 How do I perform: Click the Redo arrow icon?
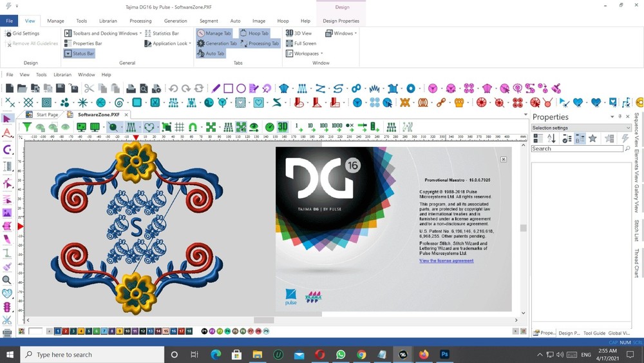(x=186, y=88)
